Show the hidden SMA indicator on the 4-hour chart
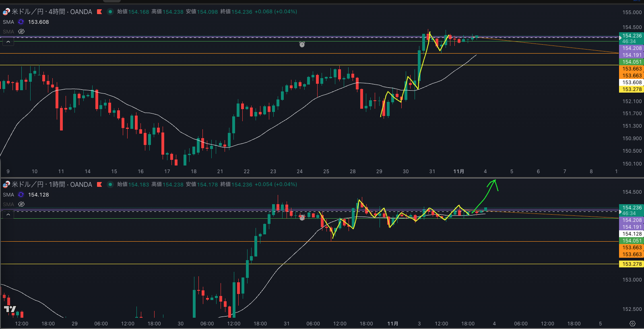644x329 pixels. pyautogui.click(x=21, y=31)
